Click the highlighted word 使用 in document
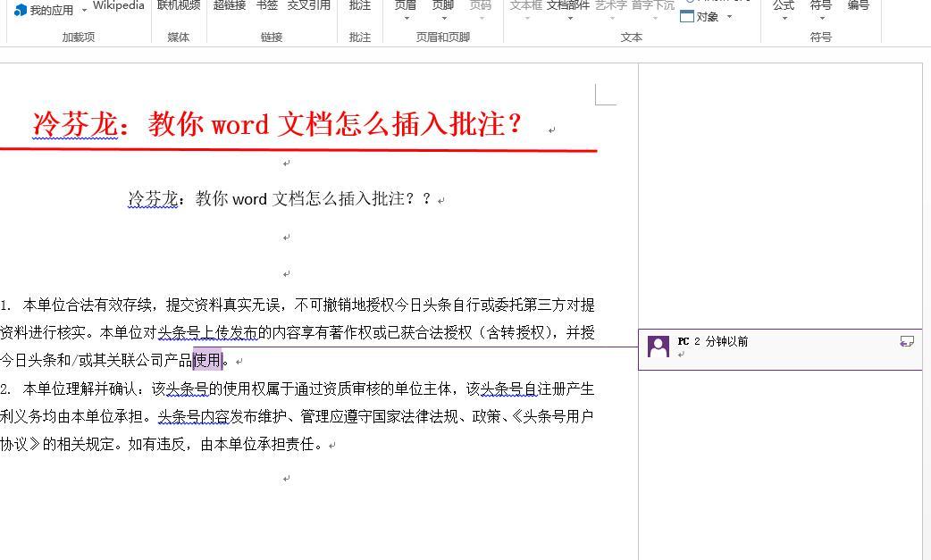Image resolution: width=931 pixels, height=560 pixels. 207,360
